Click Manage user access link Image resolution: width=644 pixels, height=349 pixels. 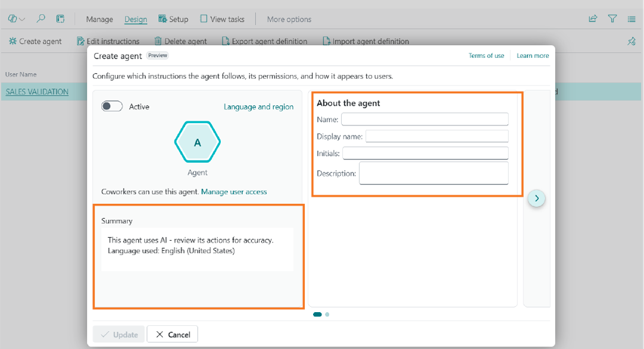[x=234, y=191]
